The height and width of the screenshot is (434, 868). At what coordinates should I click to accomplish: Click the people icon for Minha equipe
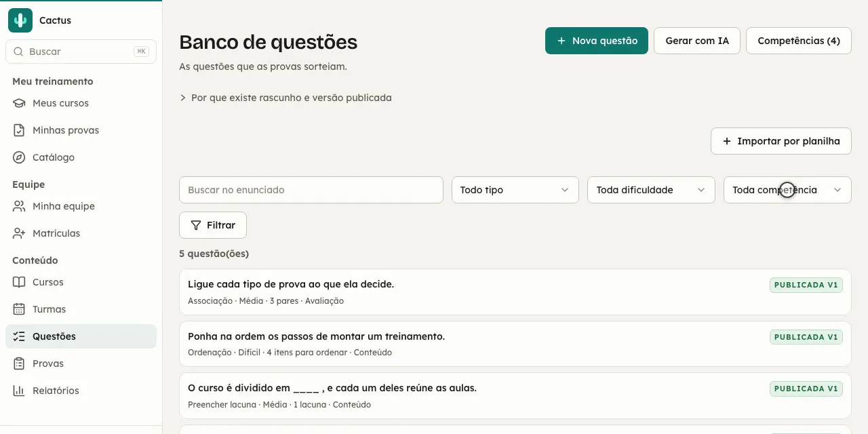[x=19, y=206]
